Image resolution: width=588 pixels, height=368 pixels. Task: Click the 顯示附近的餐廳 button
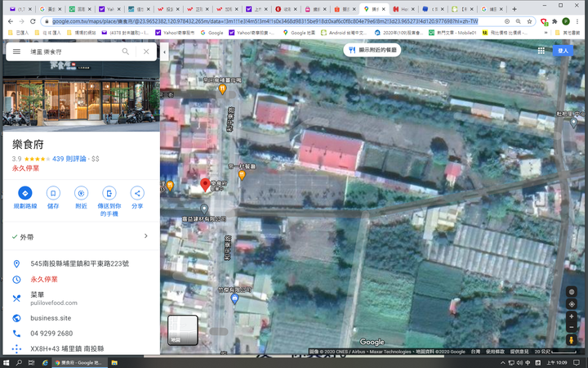[372, 50]
